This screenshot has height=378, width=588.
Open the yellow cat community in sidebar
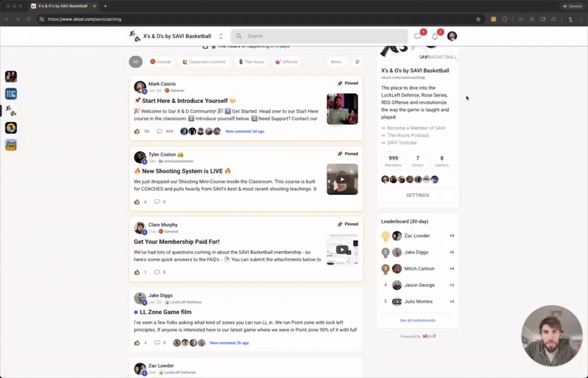(x=11, y=145)
